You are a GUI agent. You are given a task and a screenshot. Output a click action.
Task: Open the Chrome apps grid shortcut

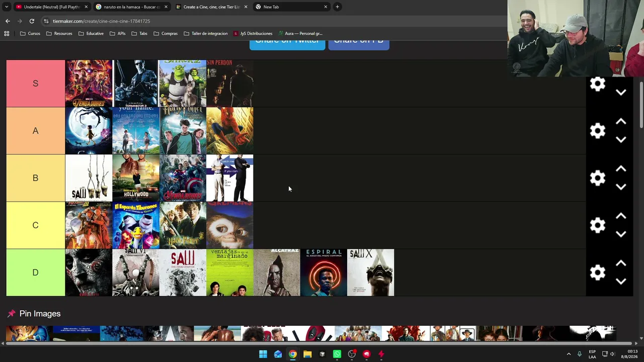click(x=7, y=34)
